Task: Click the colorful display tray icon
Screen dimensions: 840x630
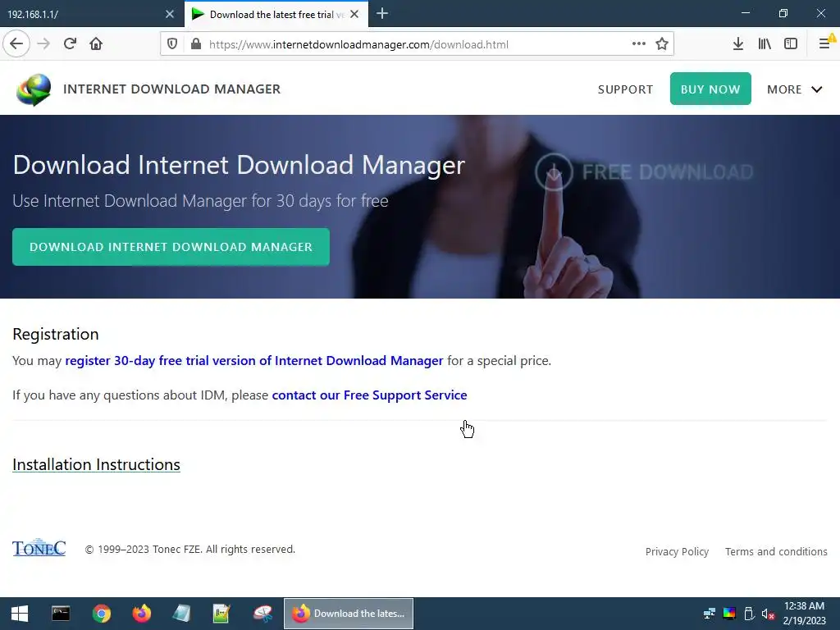Action: (729, 614)
